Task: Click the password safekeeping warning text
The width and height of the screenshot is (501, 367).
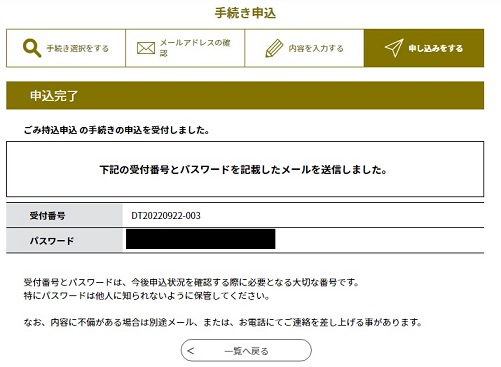Action: 147,296
